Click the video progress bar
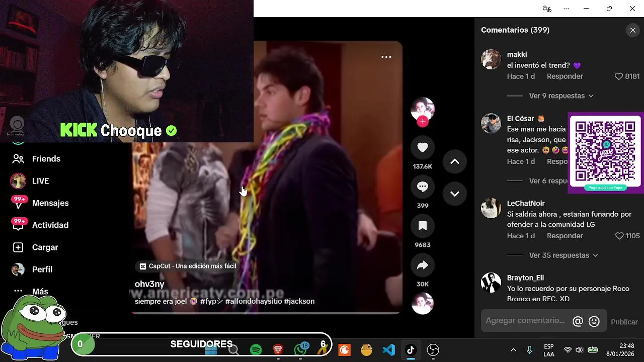 tap(266, 313)
